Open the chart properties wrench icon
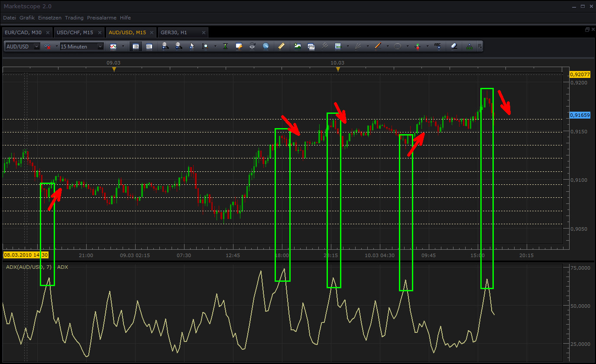 (x=239, y=46)
